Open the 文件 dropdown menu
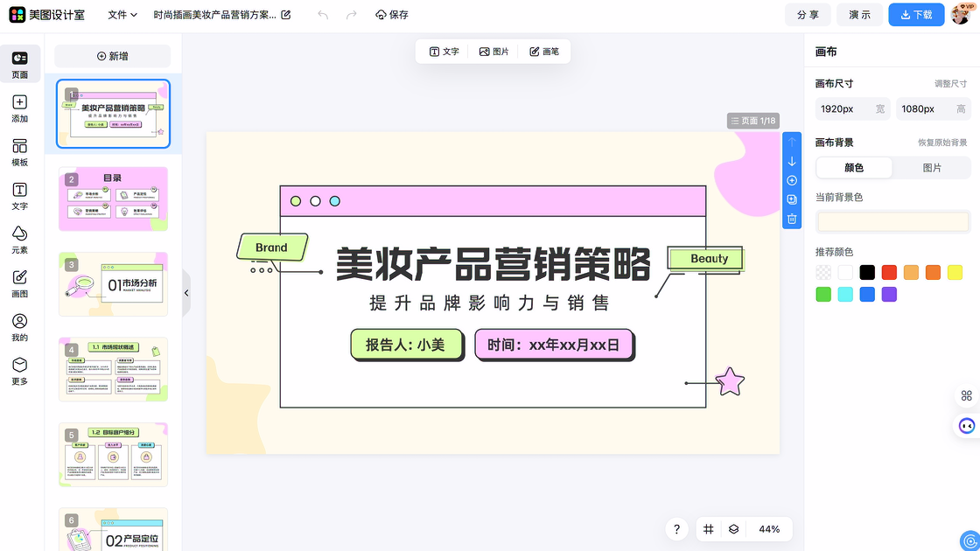Image resolution: width=980 pixels, height=551 pixels. (x=122, y=15)
